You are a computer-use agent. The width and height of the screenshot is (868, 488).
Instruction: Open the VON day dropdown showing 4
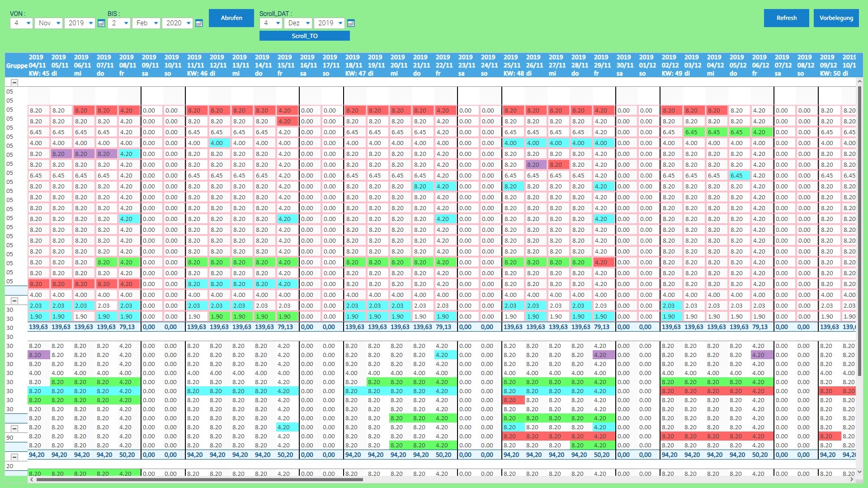[x=21, y=23]
